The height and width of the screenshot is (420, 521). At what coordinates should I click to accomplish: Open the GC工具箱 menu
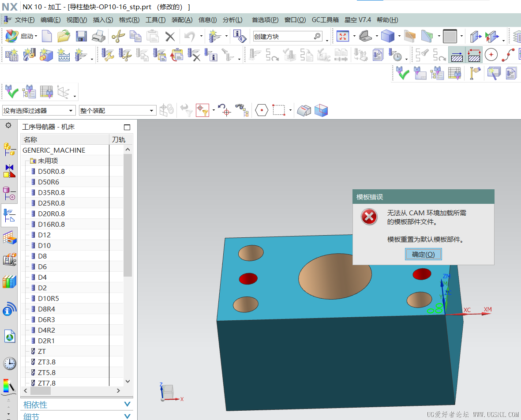[325, 20]
